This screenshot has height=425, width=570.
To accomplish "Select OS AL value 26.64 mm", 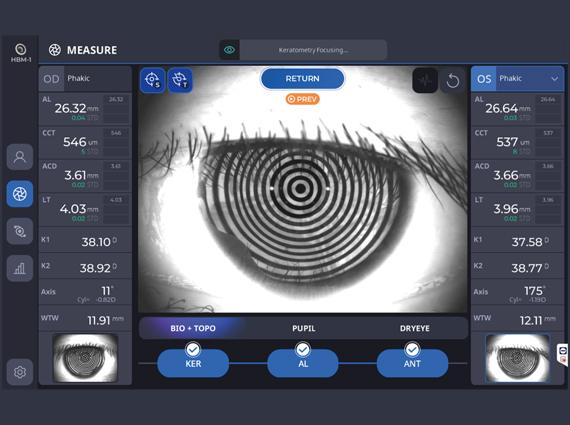I will pyautogui.click(x=508, y=108).
